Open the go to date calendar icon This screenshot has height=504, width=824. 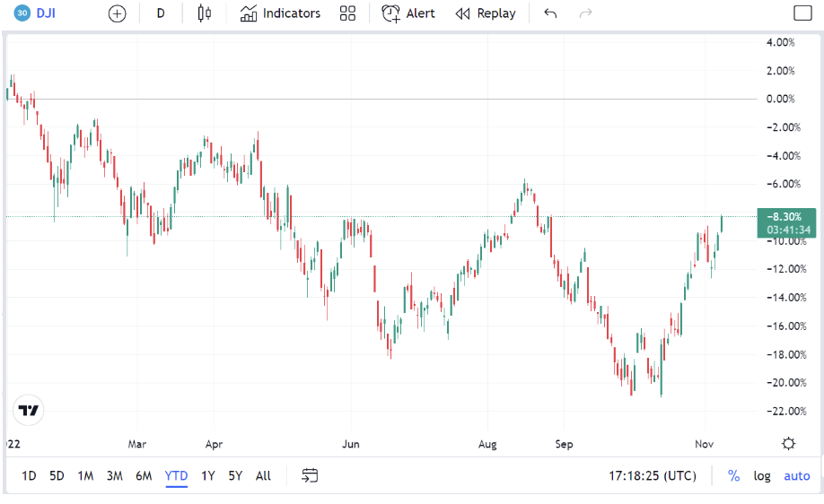point(310,475)
